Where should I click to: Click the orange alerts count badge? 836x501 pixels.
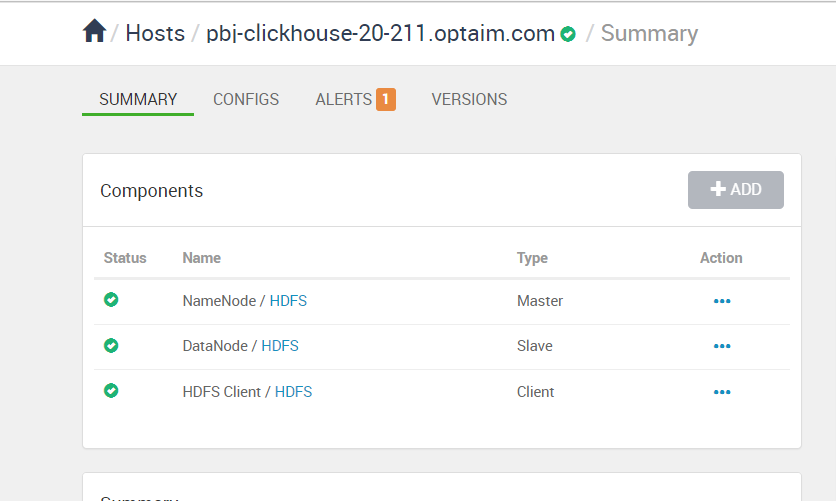tap(385, 99)
